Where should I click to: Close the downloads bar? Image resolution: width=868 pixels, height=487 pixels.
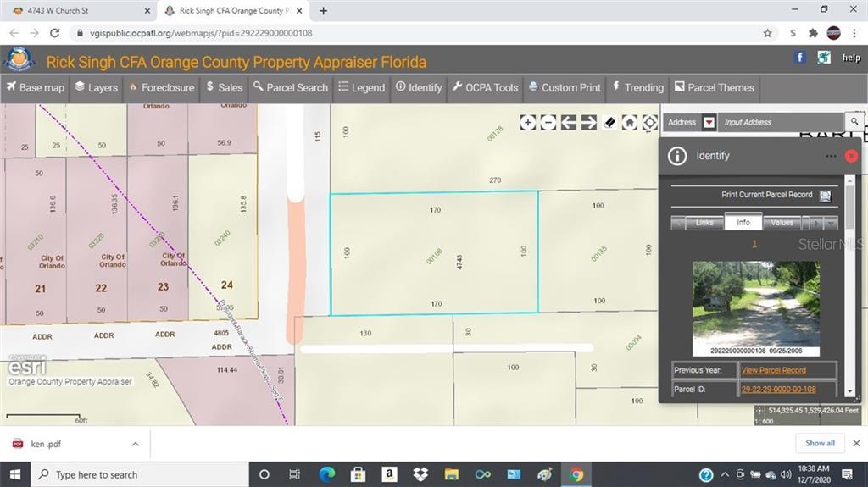(x=856, y=443)
